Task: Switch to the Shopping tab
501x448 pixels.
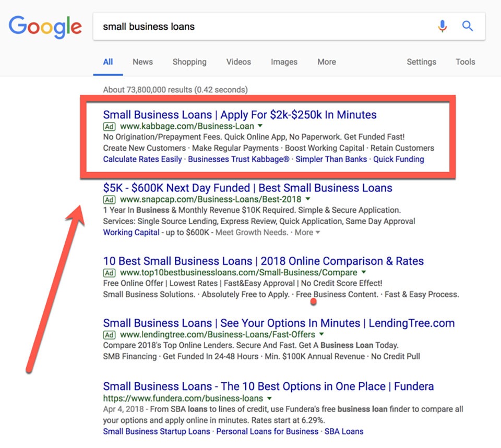Action: coord(189,62)
